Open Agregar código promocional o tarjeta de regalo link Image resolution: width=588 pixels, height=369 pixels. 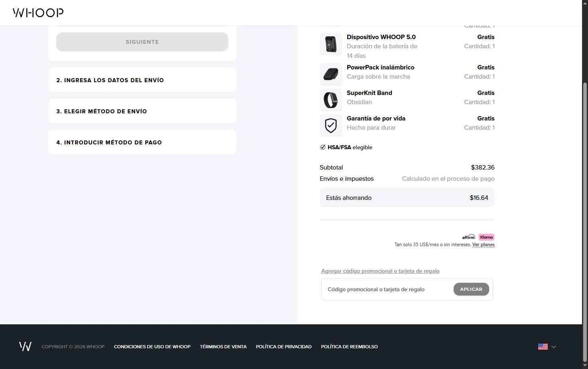click(380, 271)
